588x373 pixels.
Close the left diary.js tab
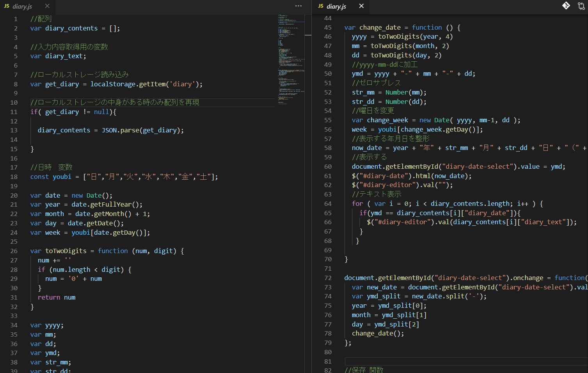47,6
